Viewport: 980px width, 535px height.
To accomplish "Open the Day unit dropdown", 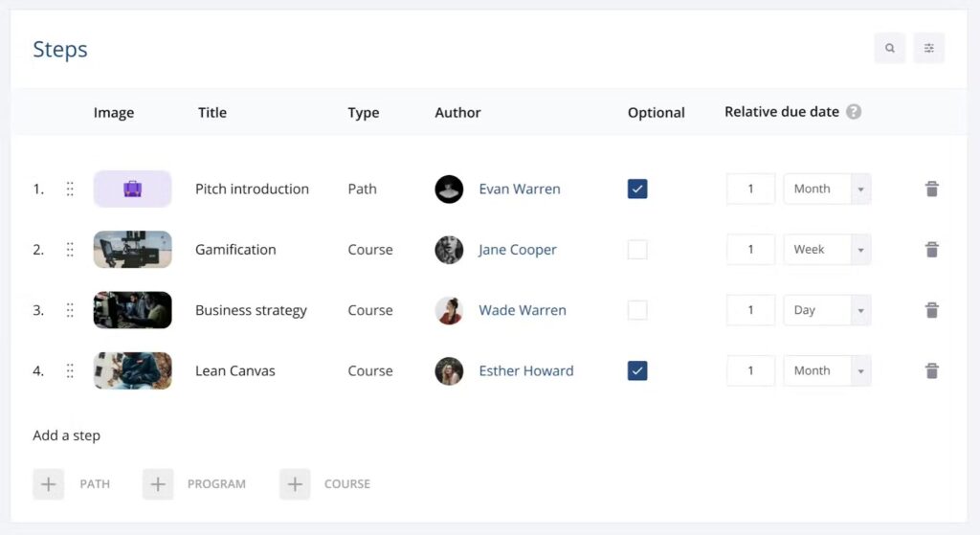I will [x=827, y=310].
